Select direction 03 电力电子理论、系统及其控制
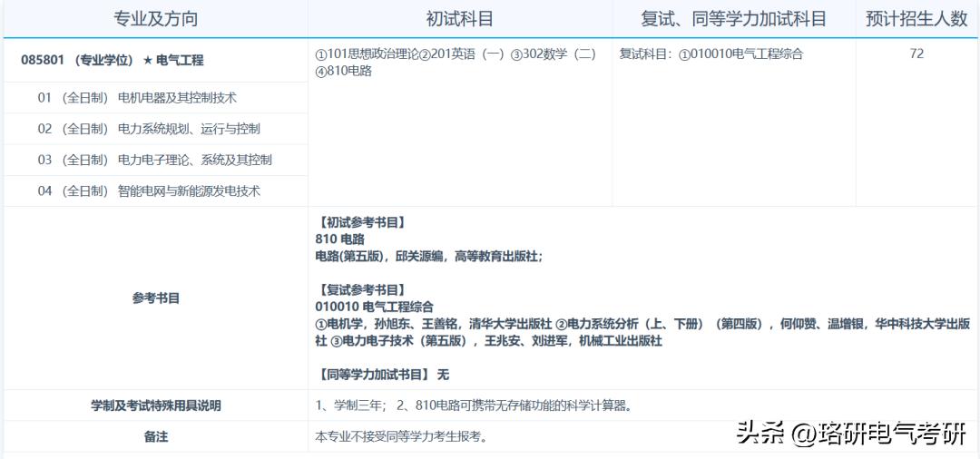Screen dimensions: 980x459 click(x=156, y=160)
